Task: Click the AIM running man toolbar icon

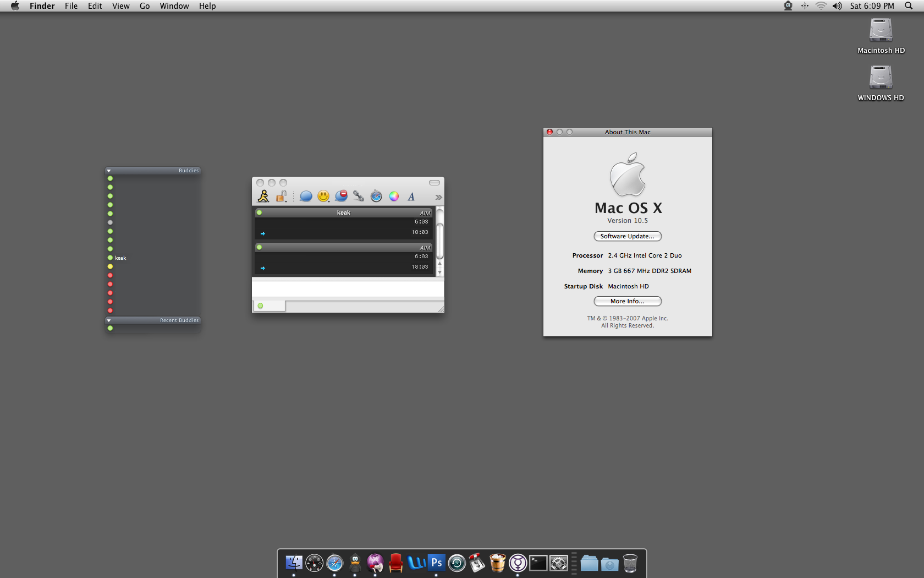Action: pyautogui.click(x=263, y=196)
